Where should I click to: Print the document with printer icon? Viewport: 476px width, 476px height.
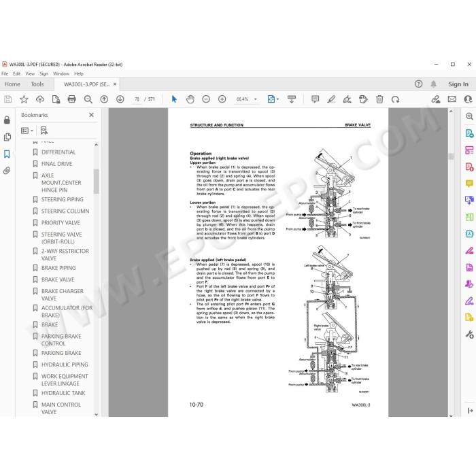pos(71,99)
